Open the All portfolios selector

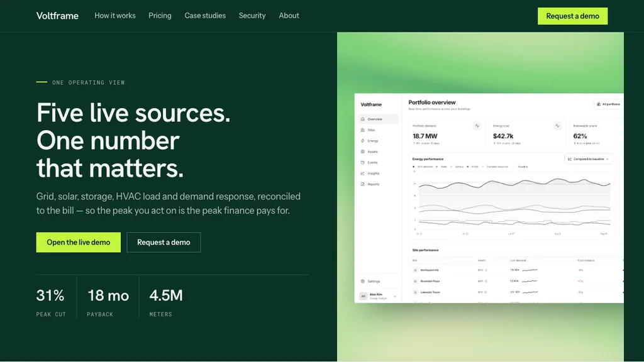pyautogui.click(x=609, y=104)
